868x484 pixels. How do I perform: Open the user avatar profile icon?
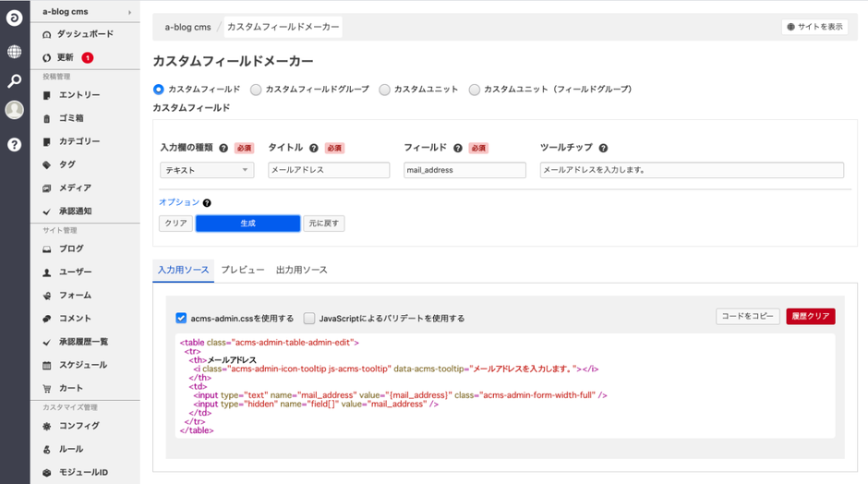click(x=14, y=110)
